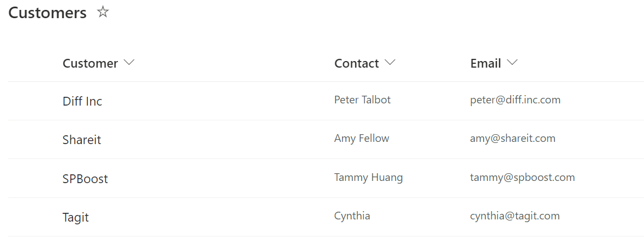Viewport: 644px width, 237px height.
Task: Click the cynthia@tagit.com email cell
Action: point(514,216)
